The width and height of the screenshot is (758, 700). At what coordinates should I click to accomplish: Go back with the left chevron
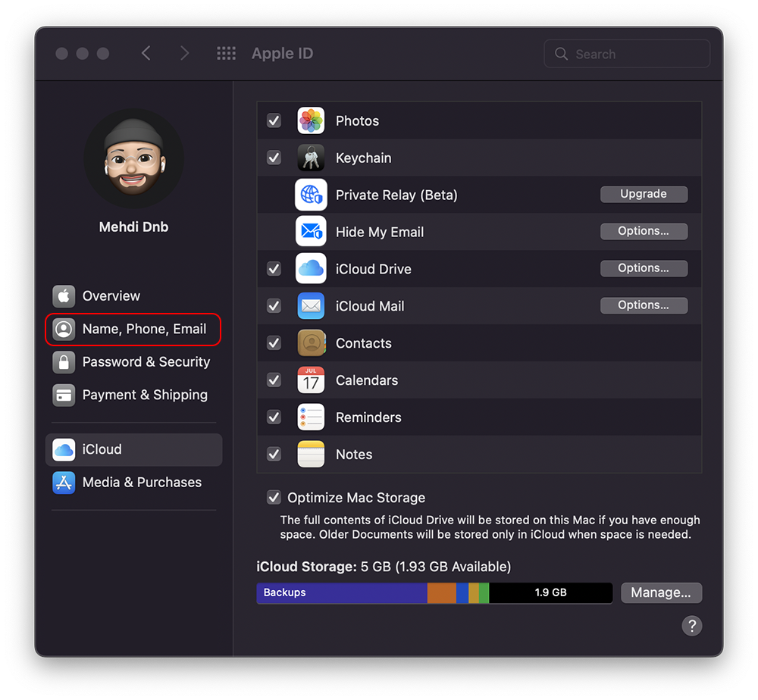(x=146, y=53)
